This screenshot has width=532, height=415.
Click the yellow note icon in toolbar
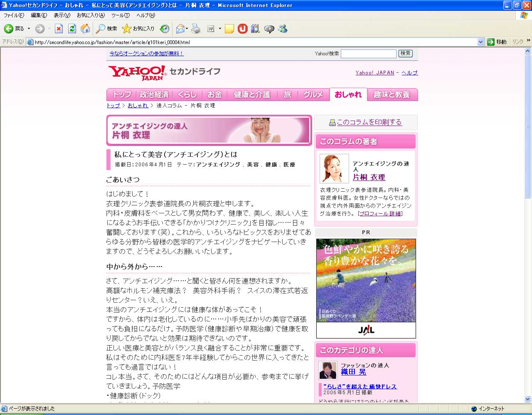click(229, 29)
